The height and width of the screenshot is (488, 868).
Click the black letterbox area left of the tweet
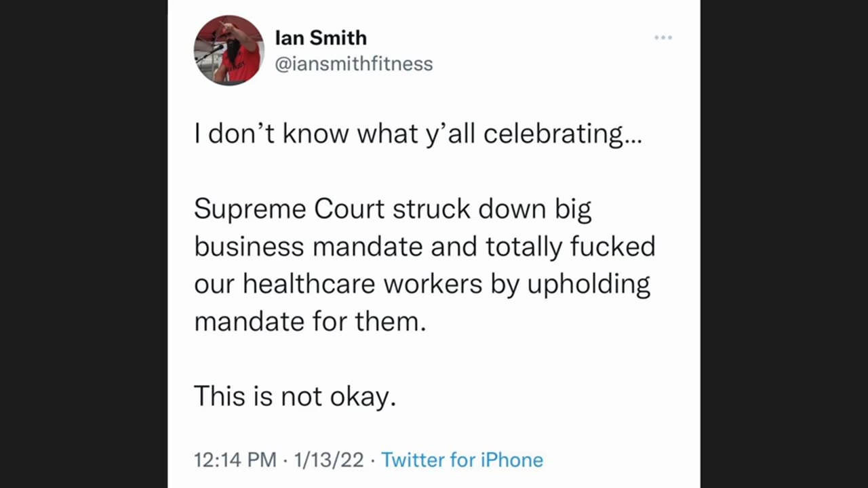[x=83, y=244]
